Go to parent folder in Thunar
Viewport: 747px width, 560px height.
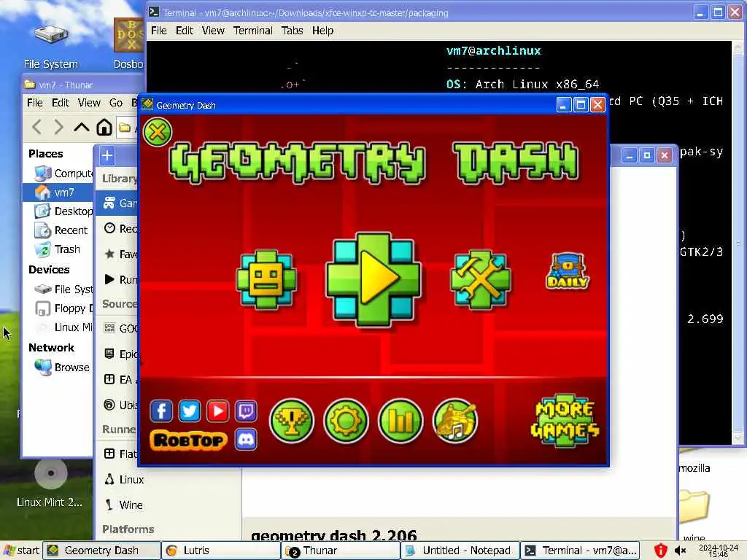82,127
